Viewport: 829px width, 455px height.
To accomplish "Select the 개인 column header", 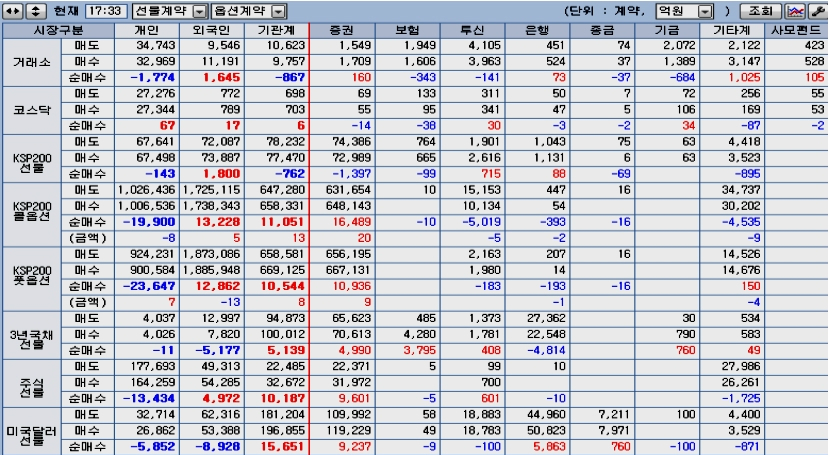I will [146, 31].
